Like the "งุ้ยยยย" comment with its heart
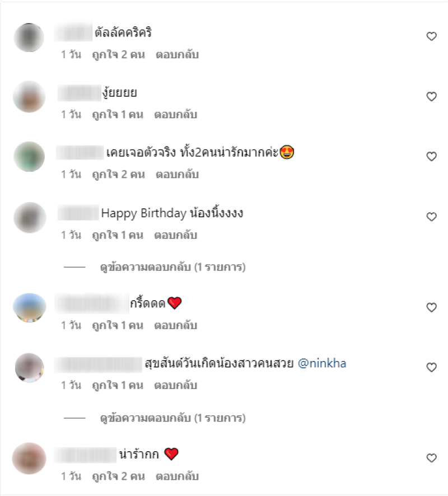 [x=432, y=96]
